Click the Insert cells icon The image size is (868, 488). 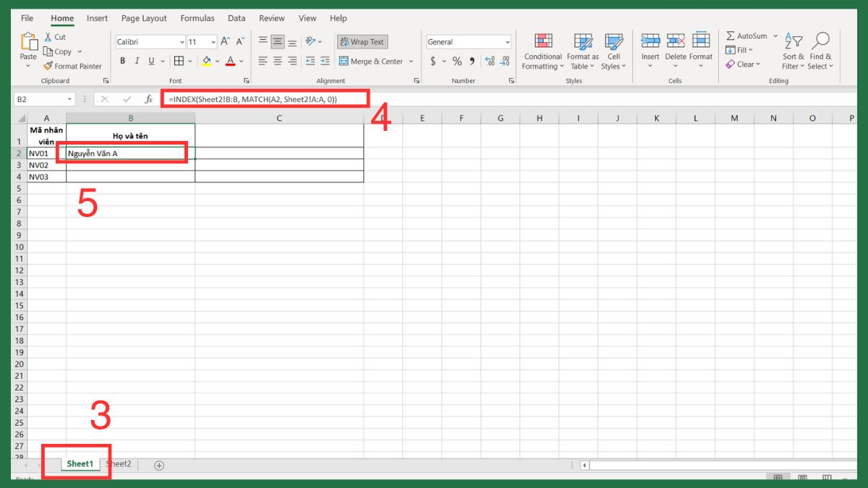click(x=650, y=40)
